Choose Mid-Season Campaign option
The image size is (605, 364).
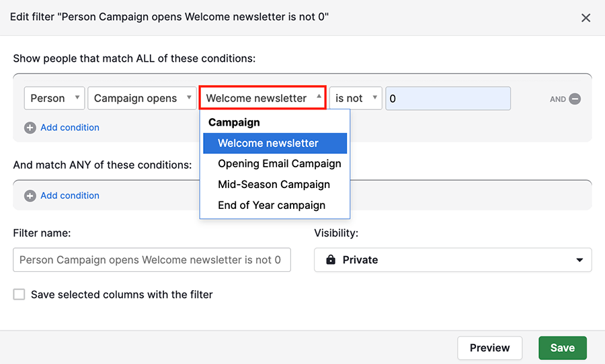click(275, 185)
